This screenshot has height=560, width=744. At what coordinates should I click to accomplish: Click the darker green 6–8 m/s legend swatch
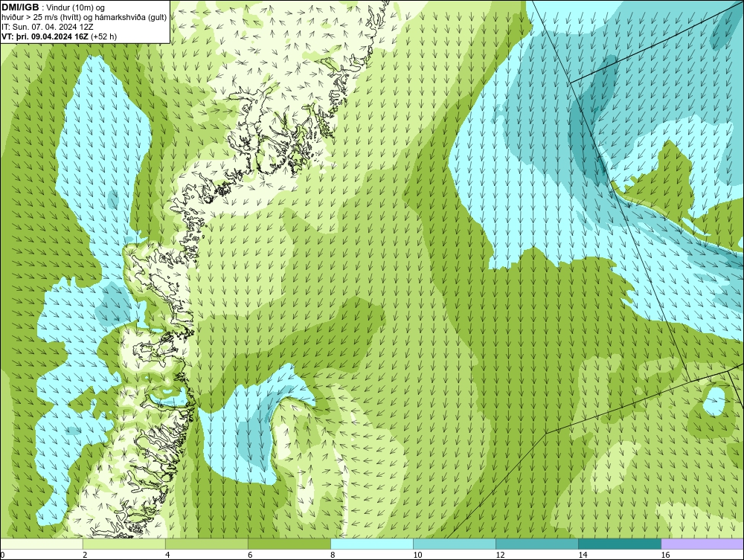coord(289,544)
